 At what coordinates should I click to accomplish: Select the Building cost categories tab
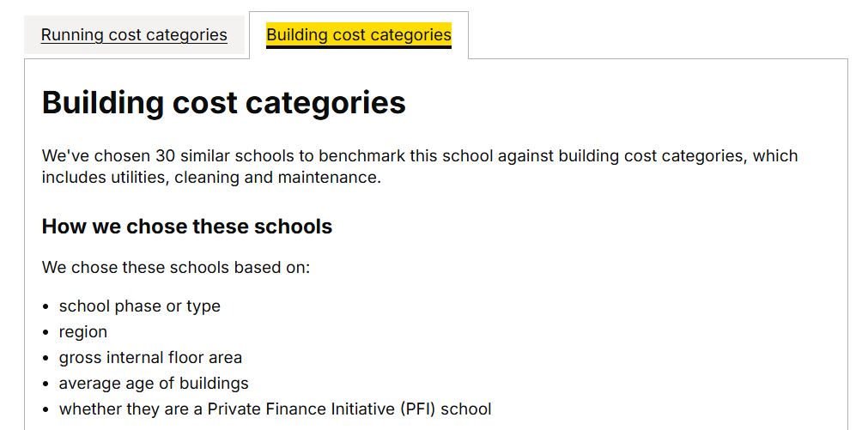tap(358, 35)
